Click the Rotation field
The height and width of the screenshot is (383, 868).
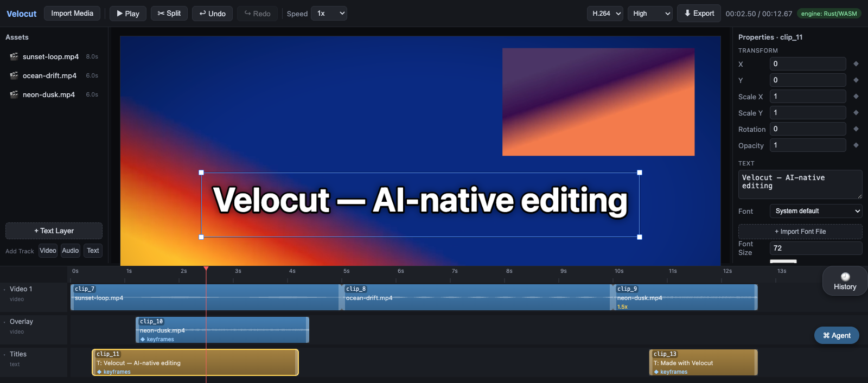(x=808, y=129)
